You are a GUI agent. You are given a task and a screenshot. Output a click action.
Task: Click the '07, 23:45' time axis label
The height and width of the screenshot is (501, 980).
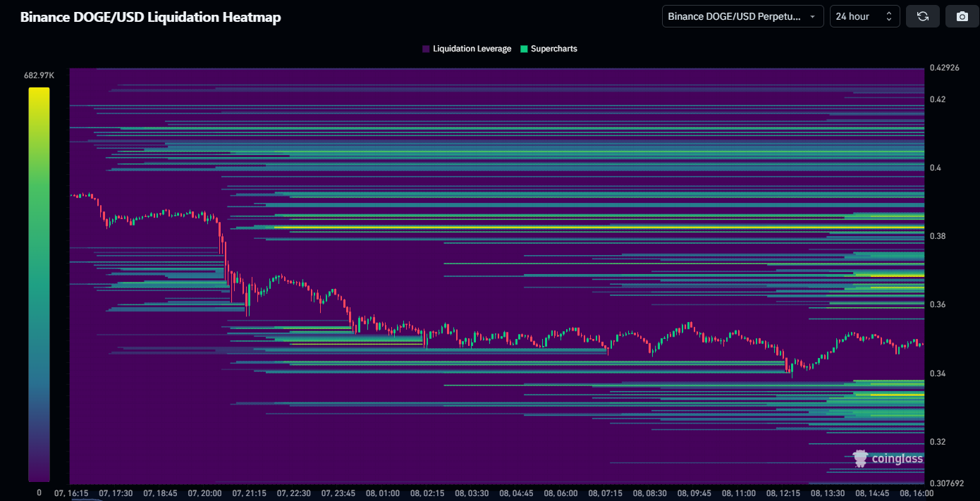pos(338,493)
